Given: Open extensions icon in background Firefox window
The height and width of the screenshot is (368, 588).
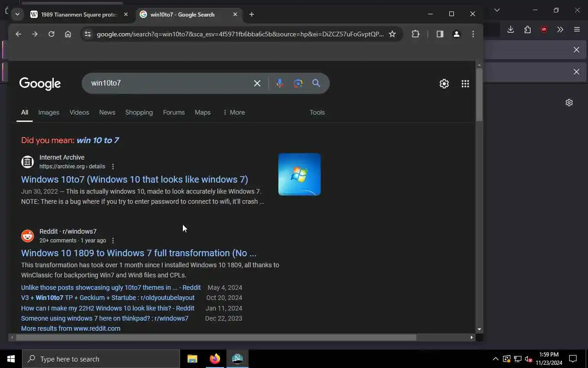Looking at the screenshot, I should (527, 29).
